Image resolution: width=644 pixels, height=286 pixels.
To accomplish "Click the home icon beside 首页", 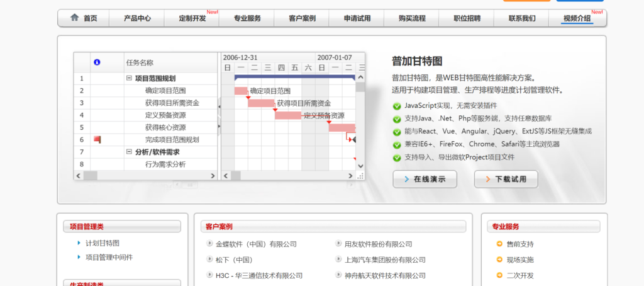I will point(75,18).
